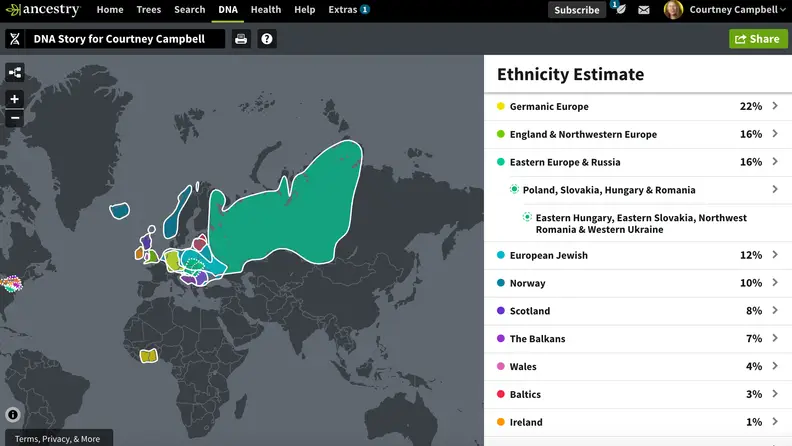This screenshot has height=446, width=792.
Task: Click the Ethnicity Estimate heading
Action: (570, 74)
